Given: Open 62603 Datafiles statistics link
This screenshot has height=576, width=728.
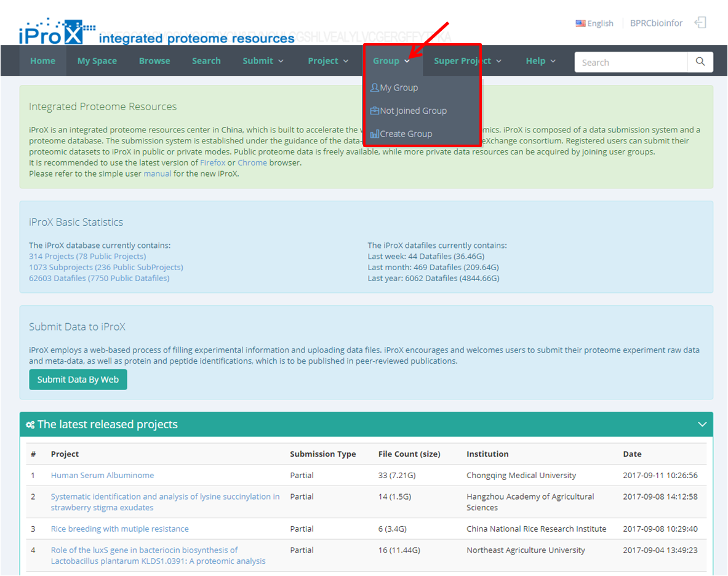Looking at the screenshot, I should tap(99, 279).
